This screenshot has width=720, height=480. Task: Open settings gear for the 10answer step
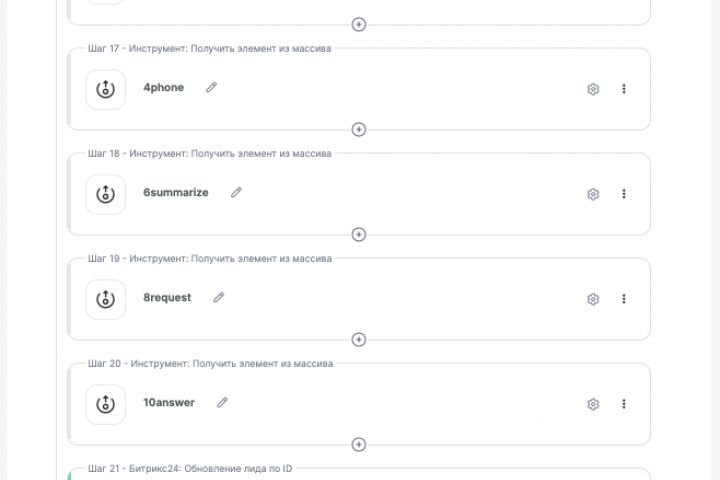pyautogui.click(x=593, y=404)
